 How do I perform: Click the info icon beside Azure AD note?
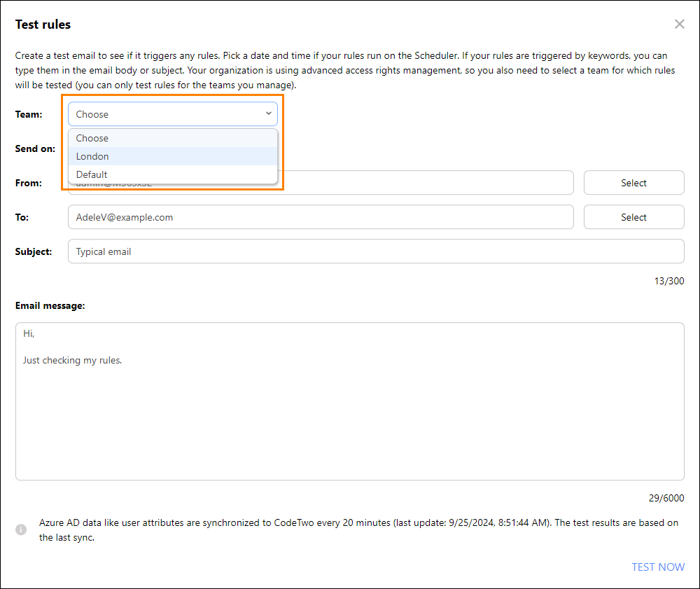(x=21, y=529)
